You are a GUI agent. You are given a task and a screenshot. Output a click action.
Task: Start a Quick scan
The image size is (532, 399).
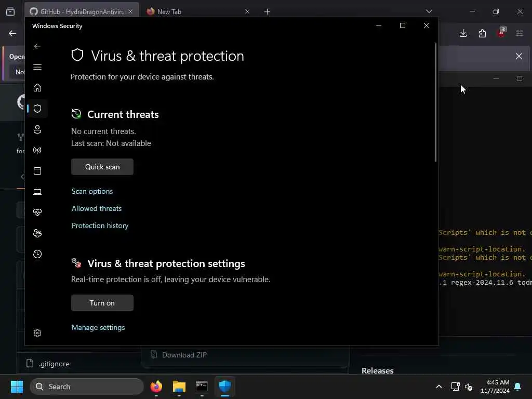102,167
